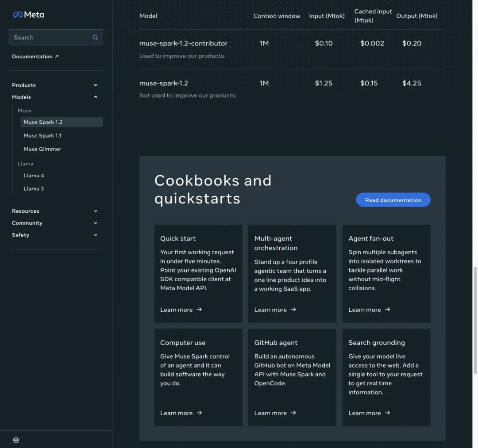This screenshot has height=448, width=478.
Task: Click the GitHub agent Learn more arrow
Action: coord(293,413)
